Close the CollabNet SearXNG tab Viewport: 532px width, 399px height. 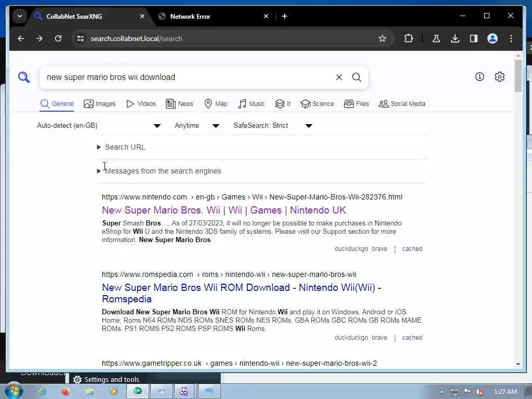pyautogui.click(x=142, y=16)
